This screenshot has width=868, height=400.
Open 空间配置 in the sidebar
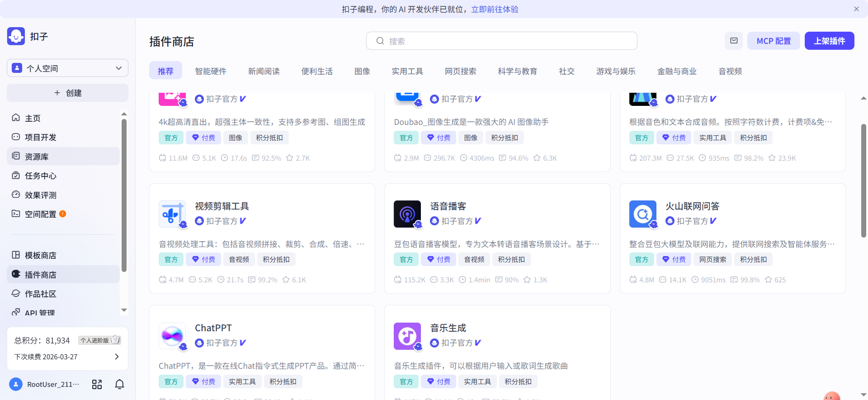coord(63,214)
